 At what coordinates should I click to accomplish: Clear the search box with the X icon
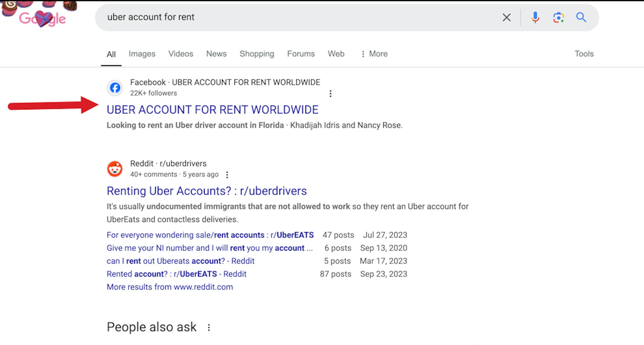click(506, 17)
